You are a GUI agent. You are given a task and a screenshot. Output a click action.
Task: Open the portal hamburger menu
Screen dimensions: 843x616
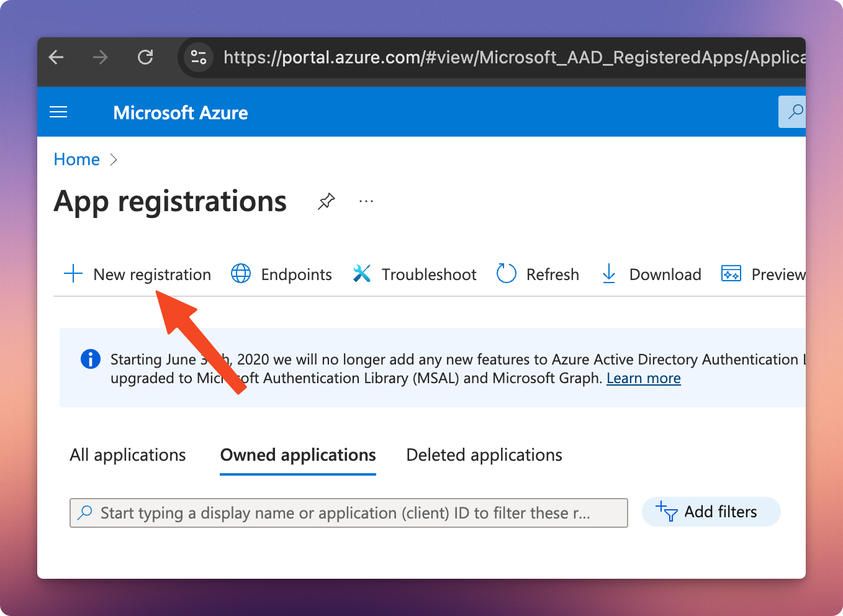tap(58, 112)
